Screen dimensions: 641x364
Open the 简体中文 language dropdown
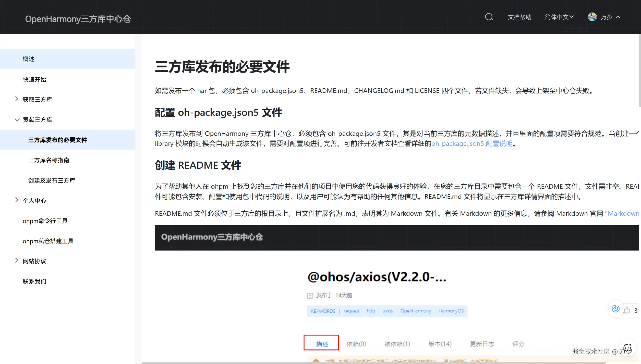559,17
